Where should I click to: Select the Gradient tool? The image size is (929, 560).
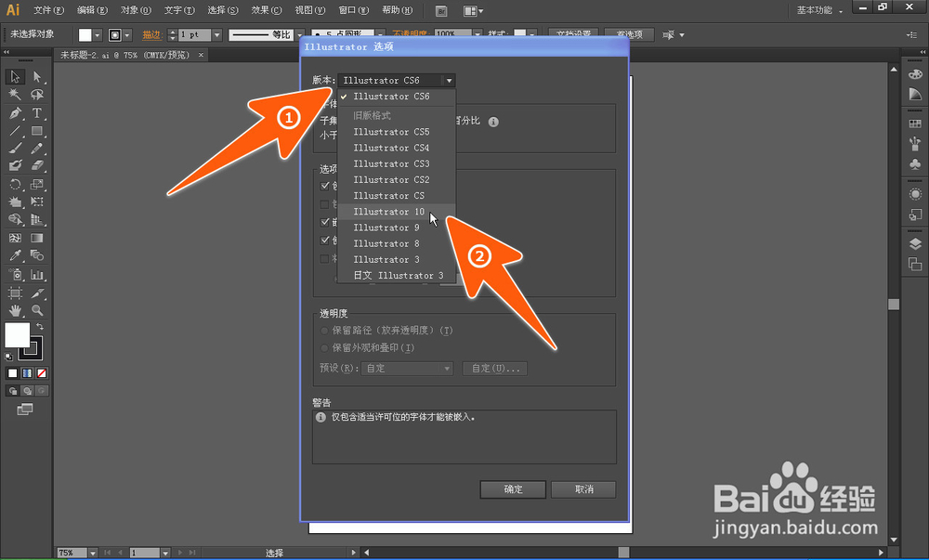pyautogui.click(x=37, y=238)
